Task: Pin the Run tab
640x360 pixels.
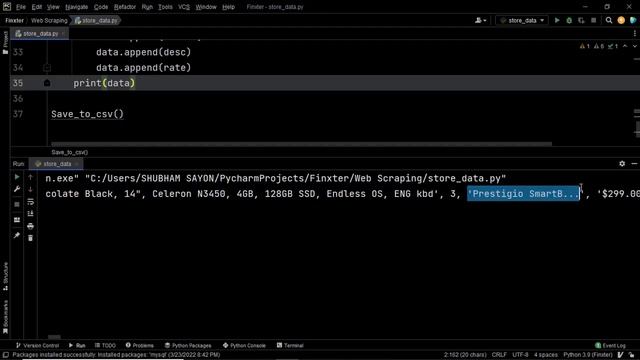Action: pos(17,236)
